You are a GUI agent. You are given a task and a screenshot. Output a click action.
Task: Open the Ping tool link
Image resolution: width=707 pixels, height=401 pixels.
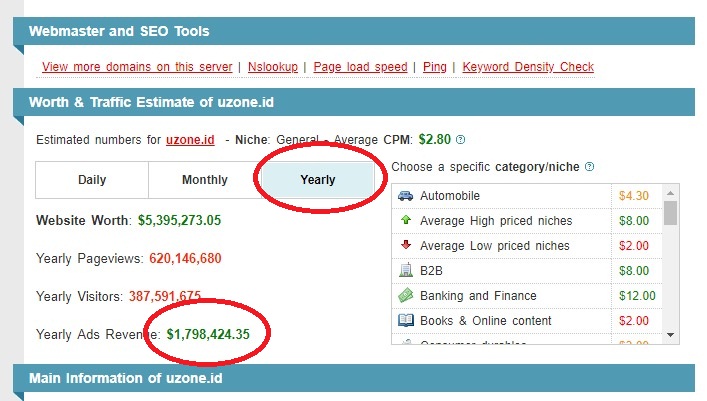pyautogui.click(x=435, y=67)
